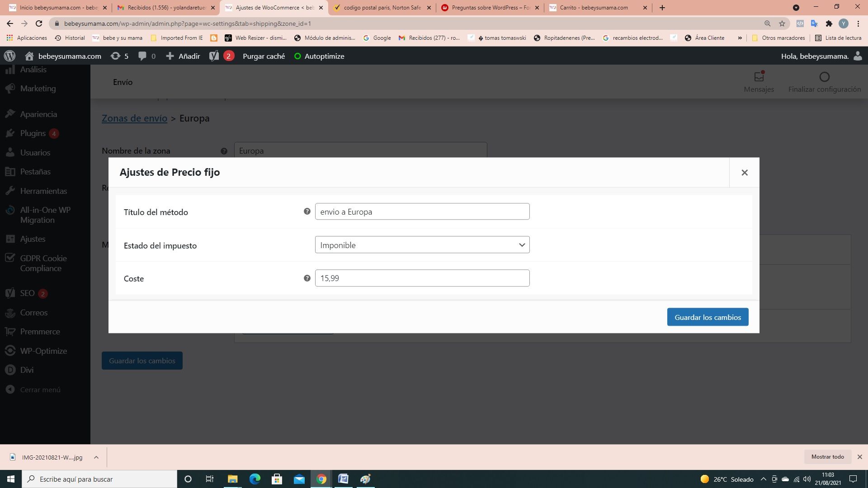
Task: Open File Explorer from taskbar
Action: (x=232, y=479)
